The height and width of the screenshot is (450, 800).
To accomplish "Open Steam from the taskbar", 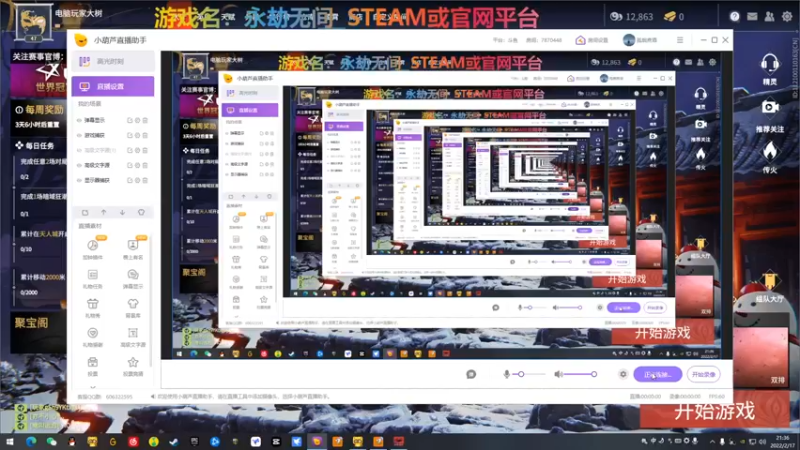I will 174,441.
